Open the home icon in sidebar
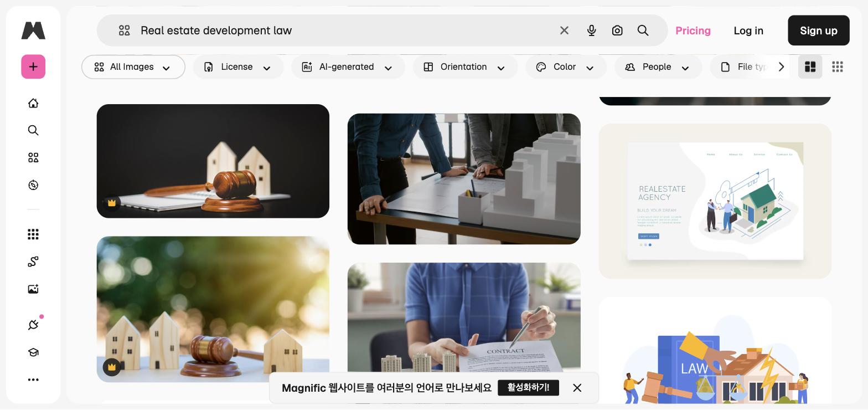Viewport: 868px width, 410px height. coord(33,103)
